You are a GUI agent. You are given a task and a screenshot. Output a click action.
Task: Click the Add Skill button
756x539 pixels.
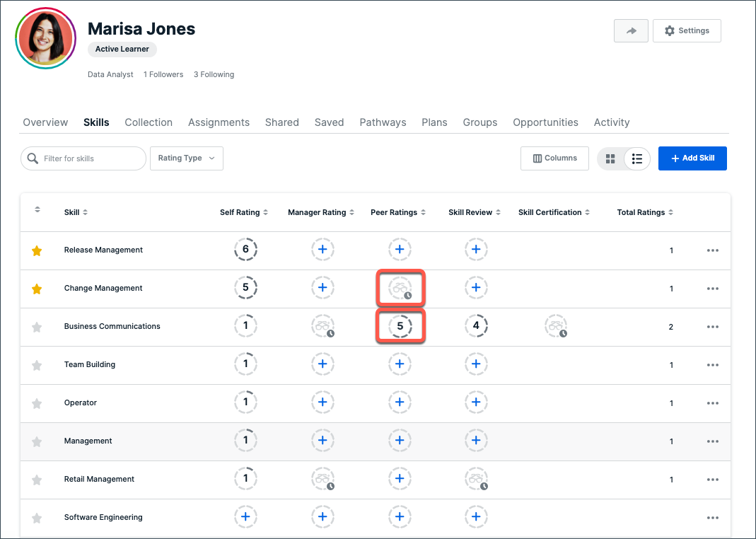692,158
